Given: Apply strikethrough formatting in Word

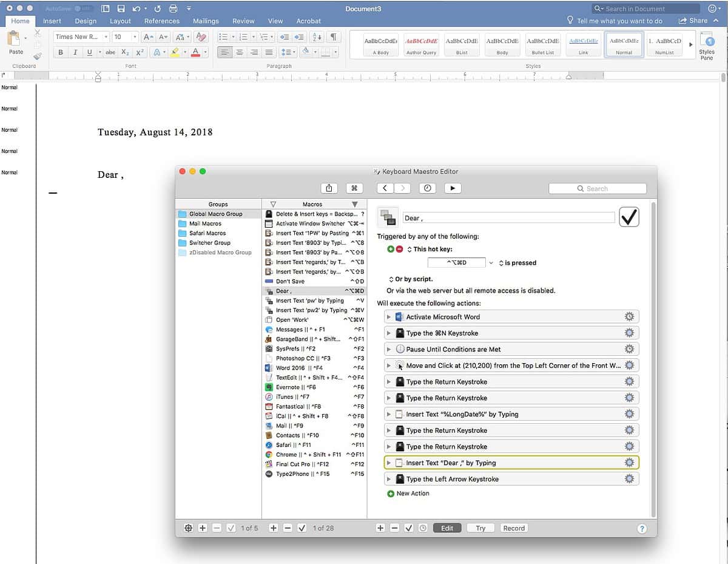Looking at the screenshot, I should coord(110,53).
